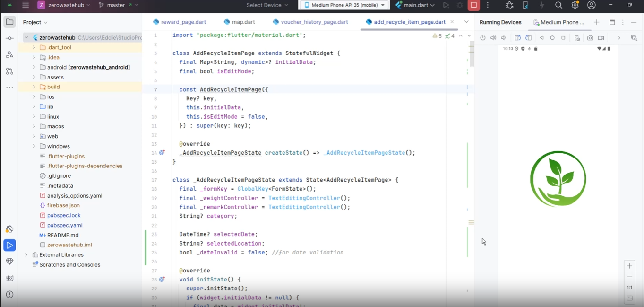Click emulator Home circle button
Screen dimensions: 644x307
point(552,38)
